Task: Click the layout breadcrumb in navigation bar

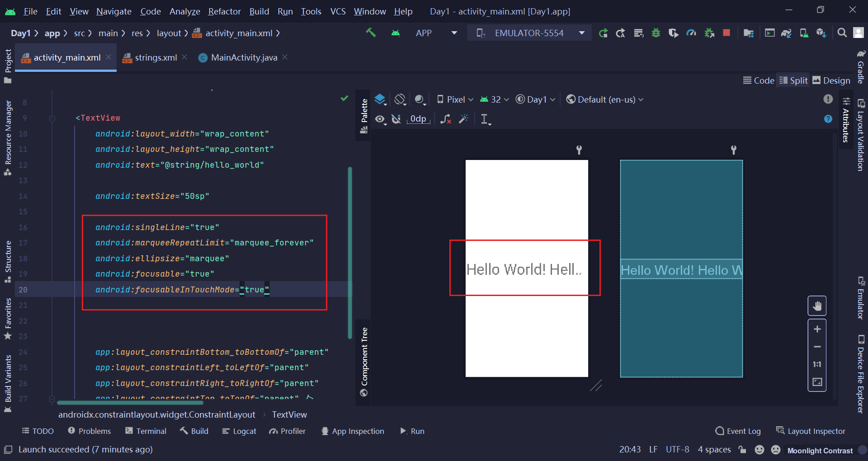Action: pos(169,33)
